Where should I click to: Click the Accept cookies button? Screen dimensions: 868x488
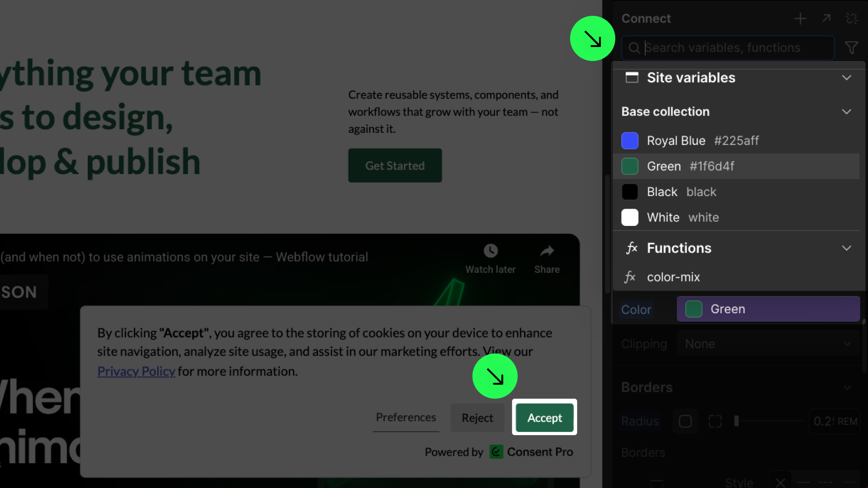tap(544, 418)
